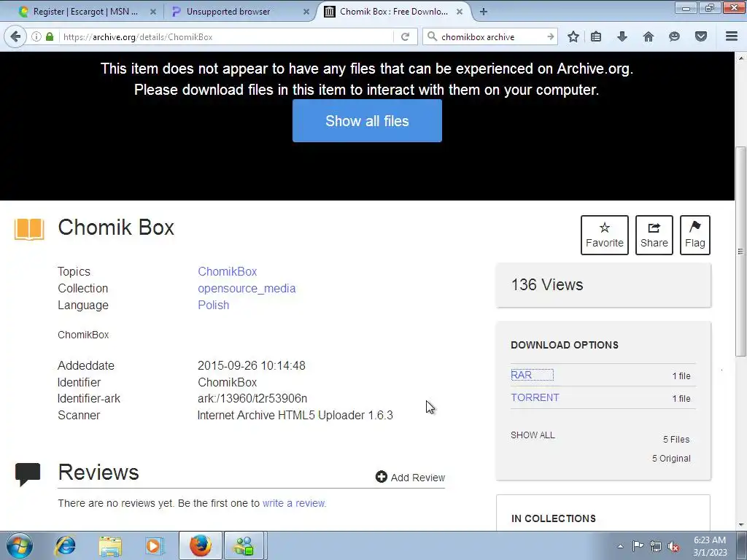Submit search with the go arrow
Image resolution: width=747 pixels, height=560 pixels.
550,36
